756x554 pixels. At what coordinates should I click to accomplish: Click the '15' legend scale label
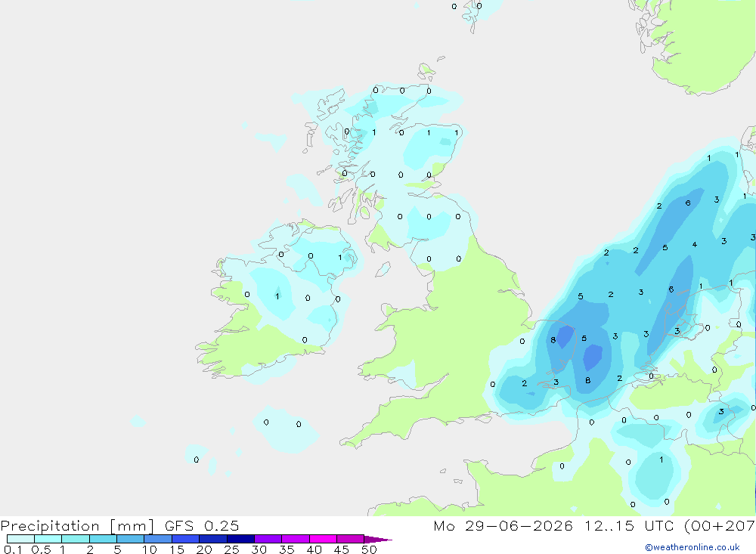coord(177,549)
